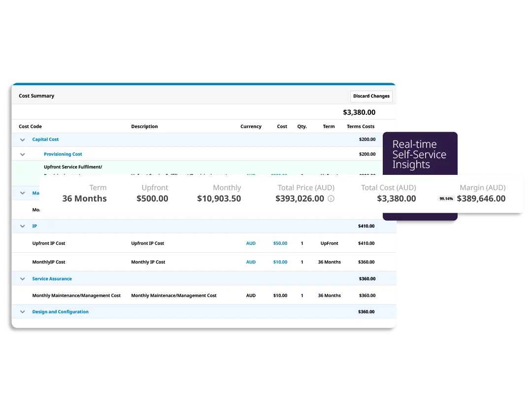Collapse the Provisioning Cost section chevron

(22, 154)
